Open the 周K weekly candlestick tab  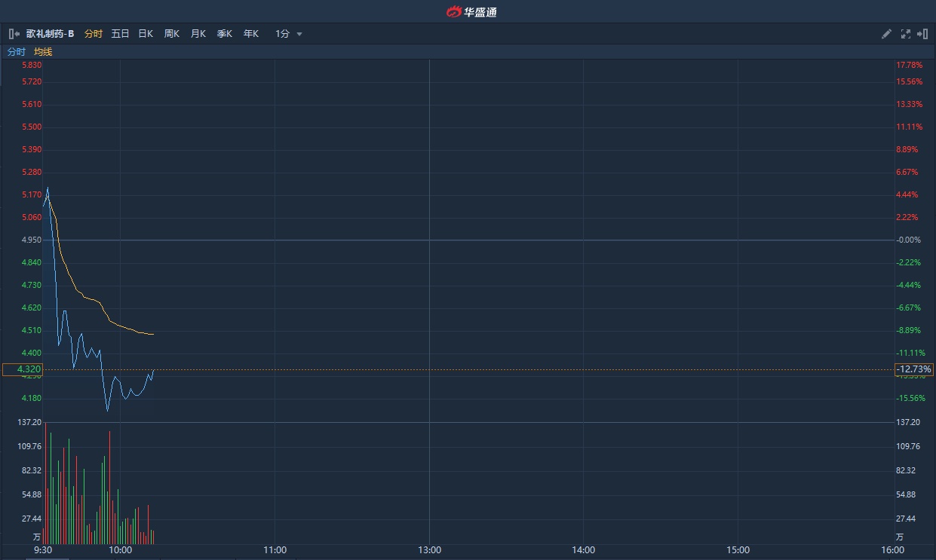pyautogui.click(x=172, y=34)
